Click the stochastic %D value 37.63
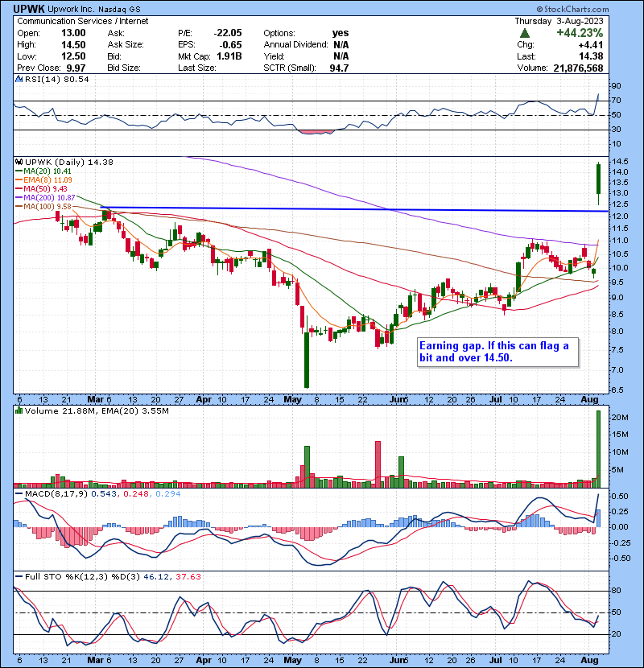Viewport: 644px width, 668px height. (188, 577)
